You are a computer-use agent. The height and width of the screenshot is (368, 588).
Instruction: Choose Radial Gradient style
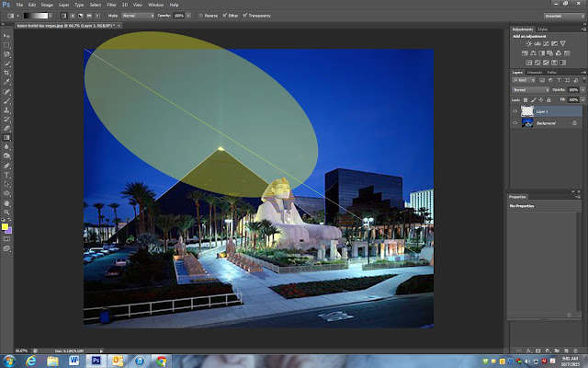73,16
